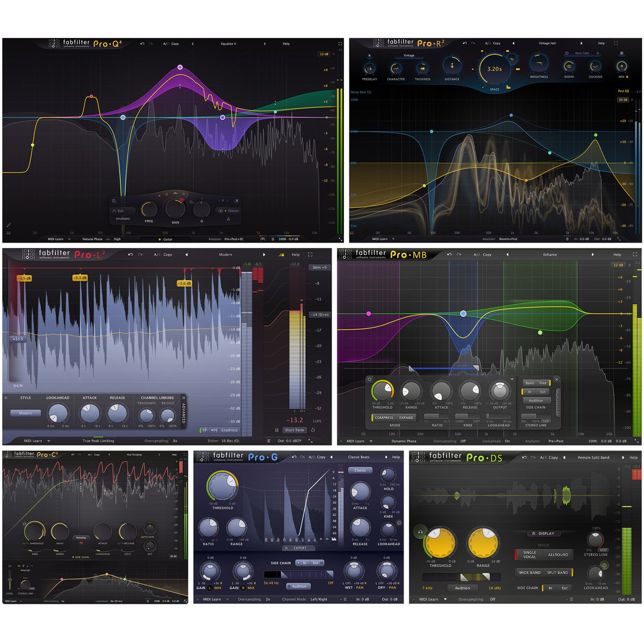Open Help menu in Pro-R 2
The width and height of the screenshot is (644, 644).
click(601, 43)
